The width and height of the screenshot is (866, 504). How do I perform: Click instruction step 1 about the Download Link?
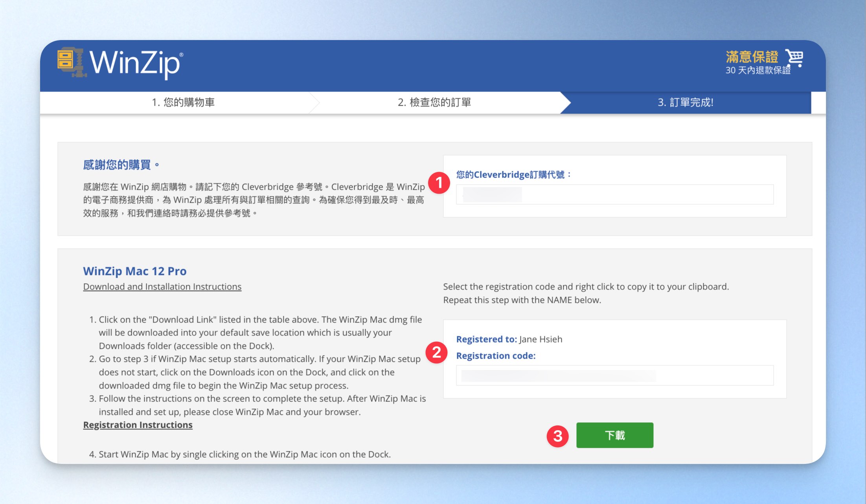(256, 333)
